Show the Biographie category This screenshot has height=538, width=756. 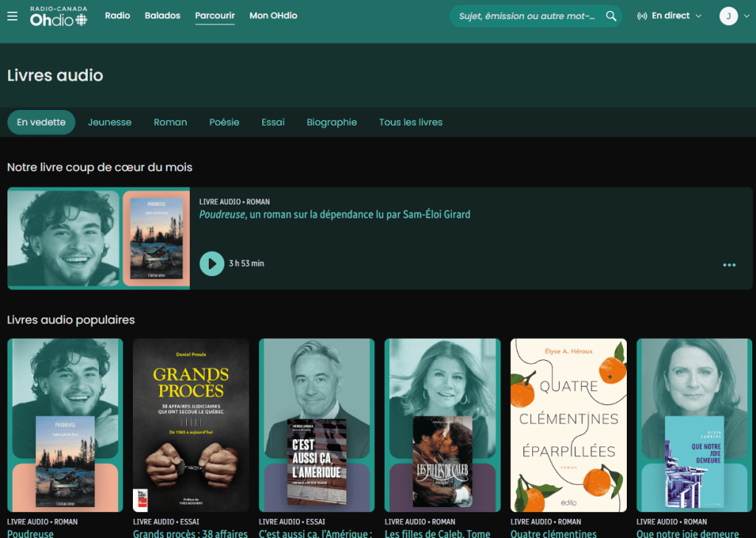(331, 123)
